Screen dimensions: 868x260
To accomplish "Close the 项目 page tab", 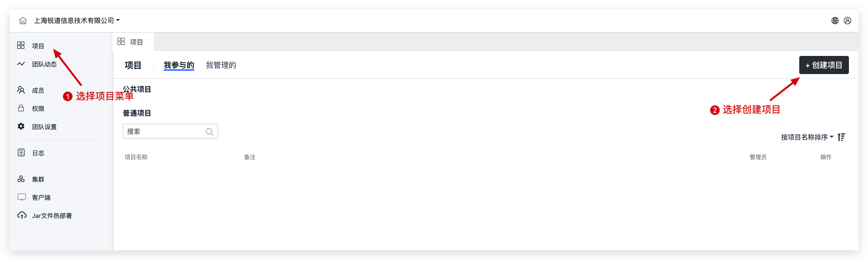I will [x=148, y=40].
